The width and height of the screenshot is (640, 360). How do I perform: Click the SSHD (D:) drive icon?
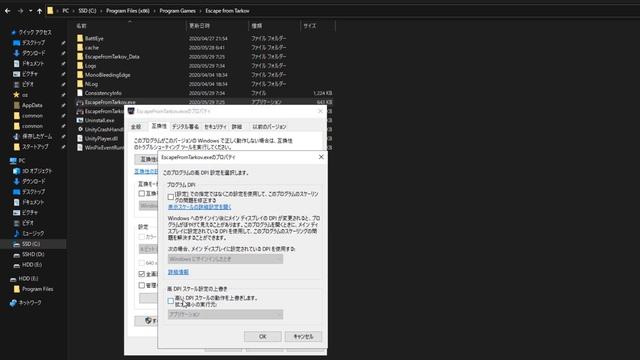17,255
